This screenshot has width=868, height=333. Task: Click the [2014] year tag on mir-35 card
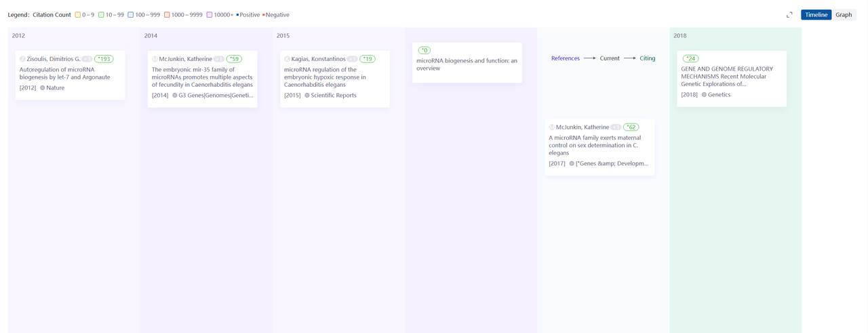pos(160,96)
